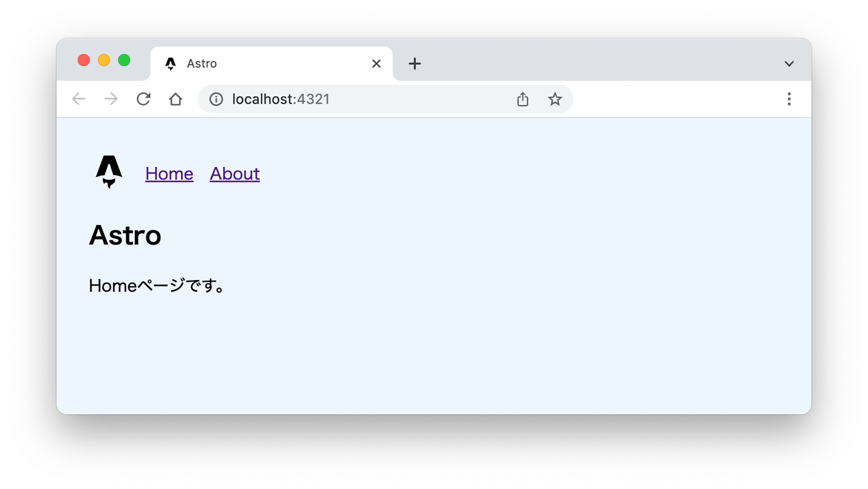868x489 pixels.
Task: Select the Astro browser tab
Action: click(x=272, y=63)
